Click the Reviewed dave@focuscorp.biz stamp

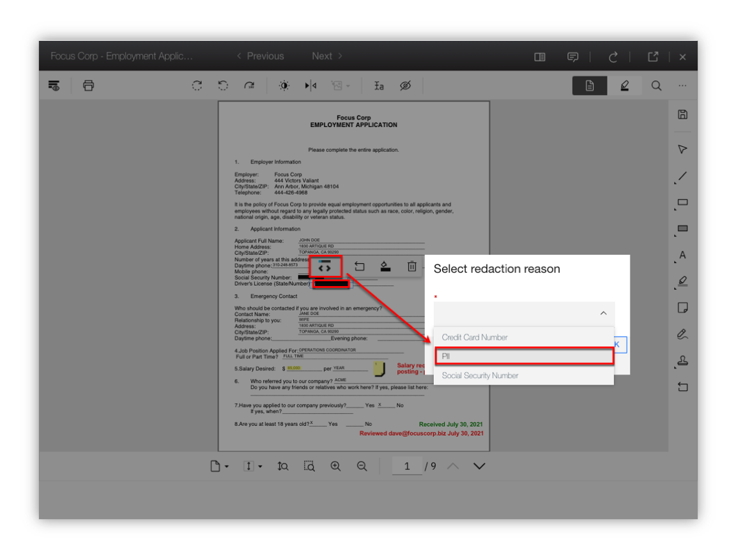[421, 434]
